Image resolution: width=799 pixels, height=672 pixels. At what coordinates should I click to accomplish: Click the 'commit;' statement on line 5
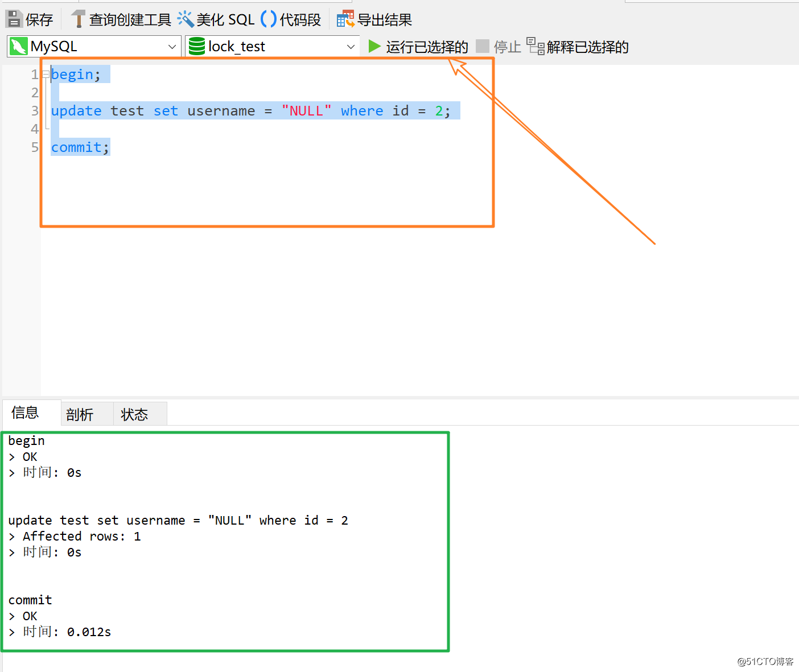coord(80,147)
